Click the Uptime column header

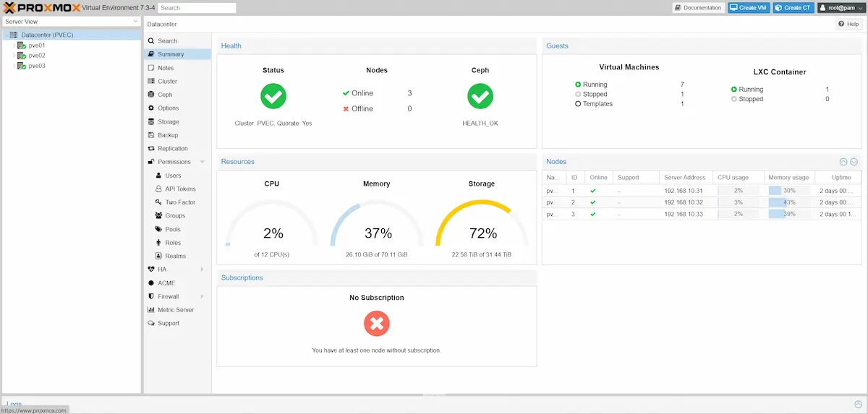(837, 177)
